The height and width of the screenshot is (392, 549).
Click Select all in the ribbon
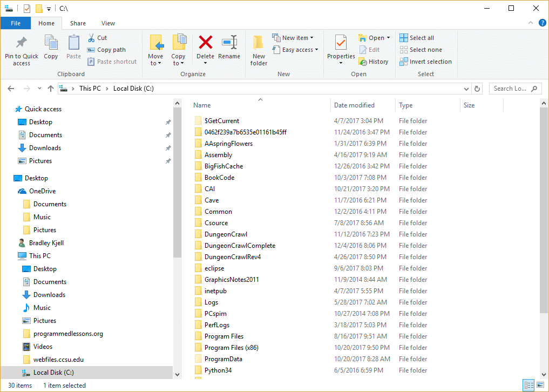pyautogui.click(x=417, y=38)
